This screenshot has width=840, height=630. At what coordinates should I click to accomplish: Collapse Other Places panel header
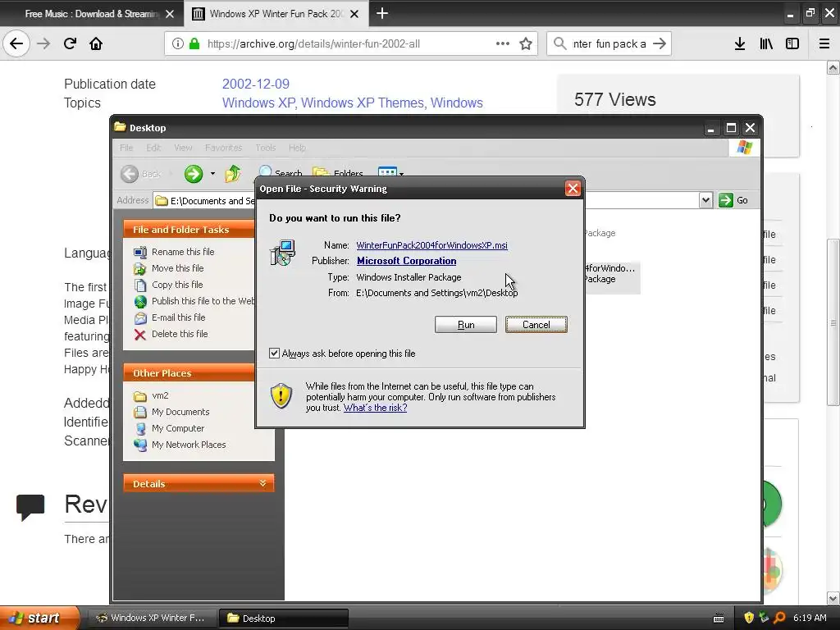pyautogui.click(x=189, y=373)
